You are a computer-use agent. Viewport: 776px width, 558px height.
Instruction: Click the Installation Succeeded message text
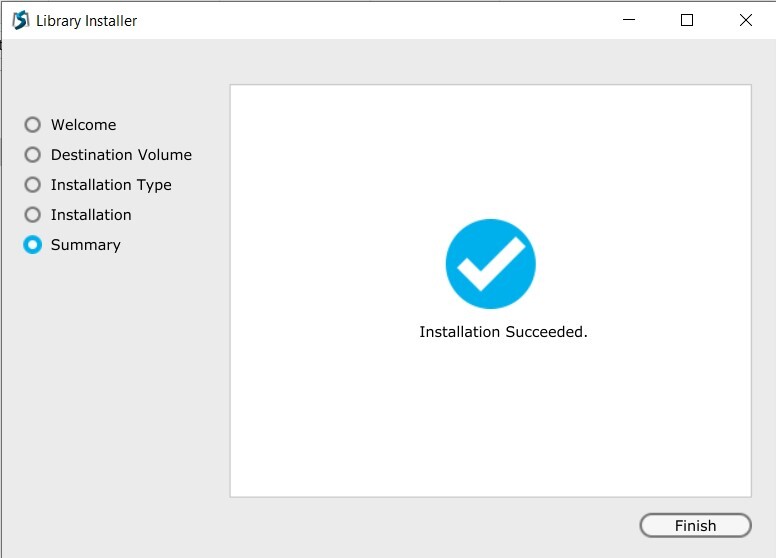coord(503,332)
